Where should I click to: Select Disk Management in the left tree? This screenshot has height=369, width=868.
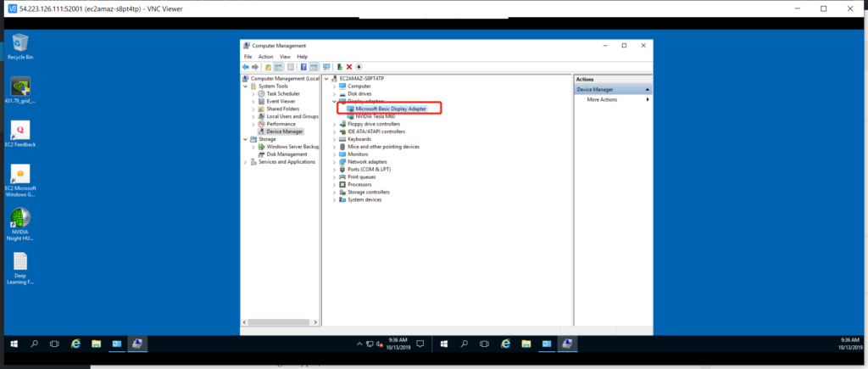(x=287, y=154)
